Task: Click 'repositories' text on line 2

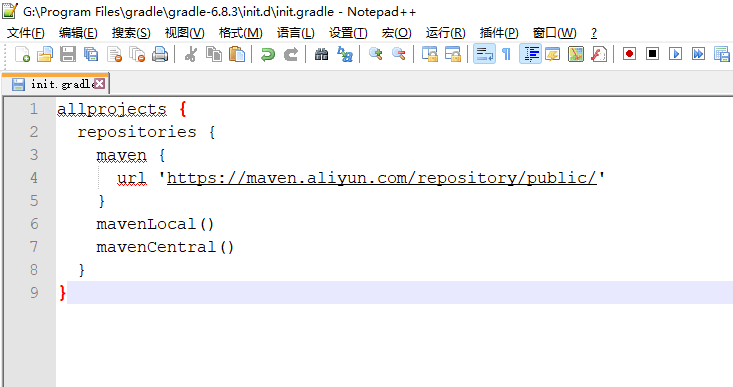Action: 137,132
